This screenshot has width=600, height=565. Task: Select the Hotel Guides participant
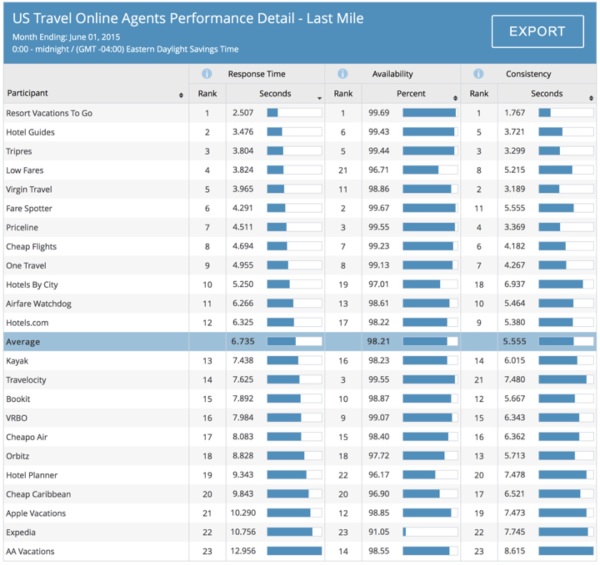[x=30, y=132]
